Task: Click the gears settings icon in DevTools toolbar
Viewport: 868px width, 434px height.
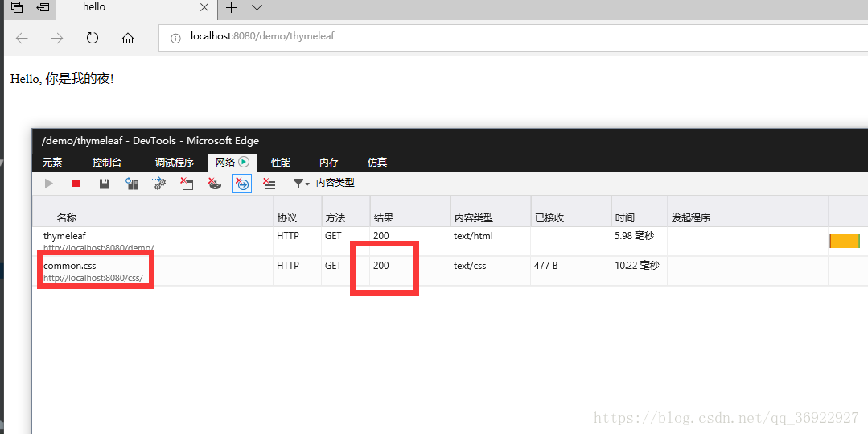Action: 160,184
